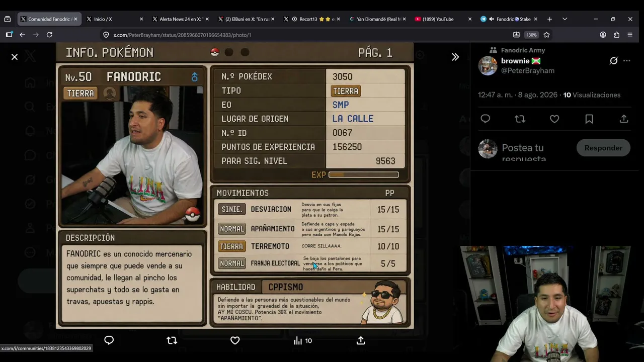Like the tweet in the side panel
This screenshot has width=644, height=362.
[x=554, y=119]
